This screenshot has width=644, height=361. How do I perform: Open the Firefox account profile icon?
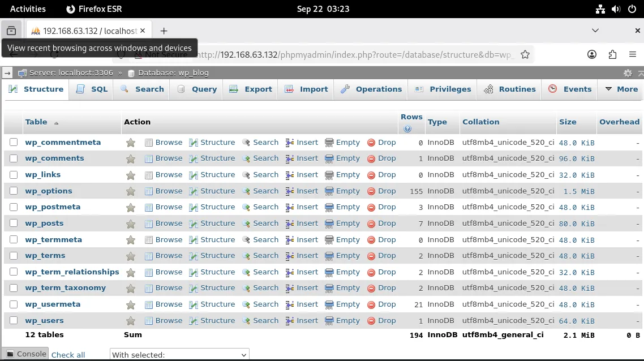click(592, 55)
